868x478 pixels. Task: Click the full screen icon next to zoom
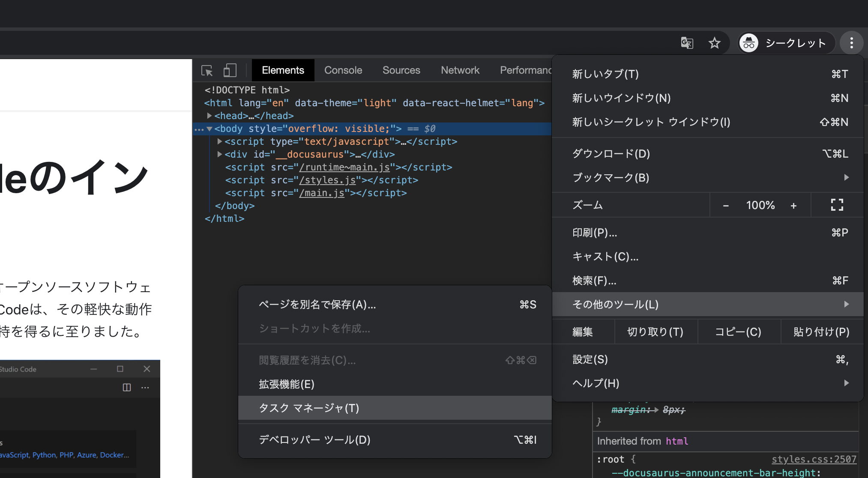[837, 205]
